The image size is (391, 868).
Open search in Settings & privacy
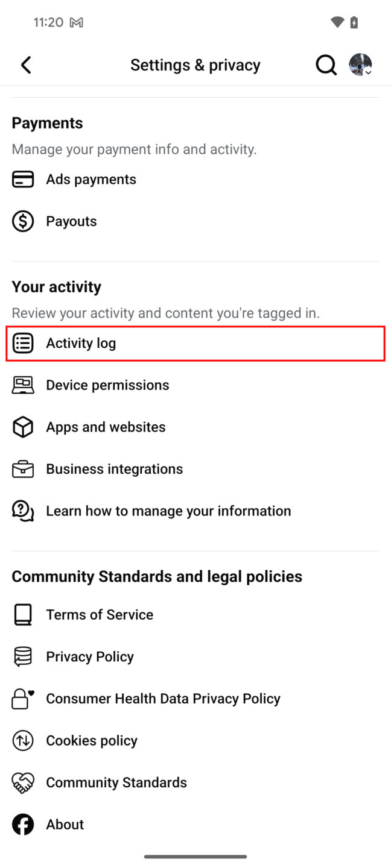click(x=326, y=64)
